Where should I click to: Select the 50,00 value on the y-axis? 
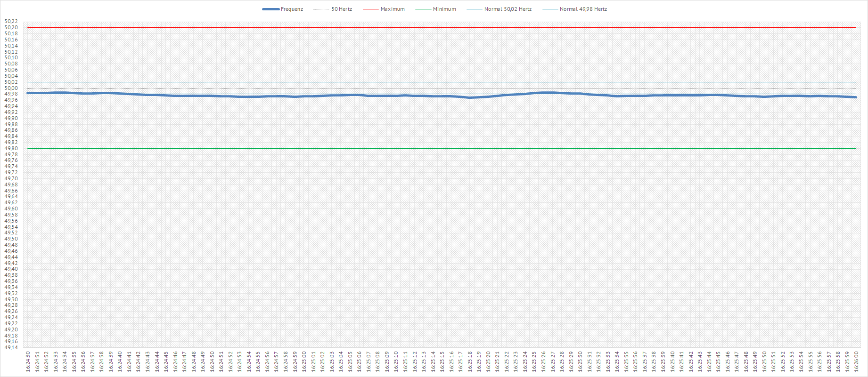(11, 88)
